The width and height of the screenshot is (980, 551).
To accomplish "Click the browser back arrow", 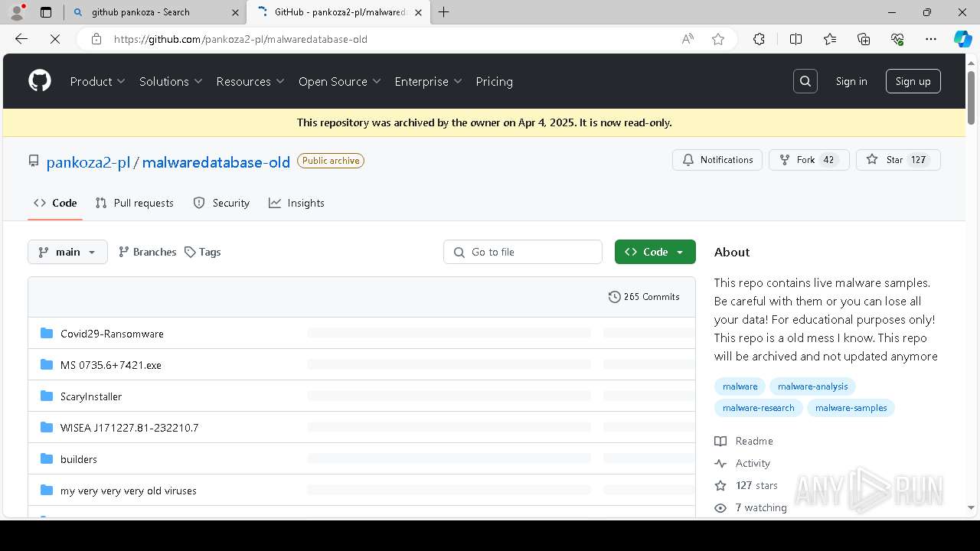I will (21, 39).
